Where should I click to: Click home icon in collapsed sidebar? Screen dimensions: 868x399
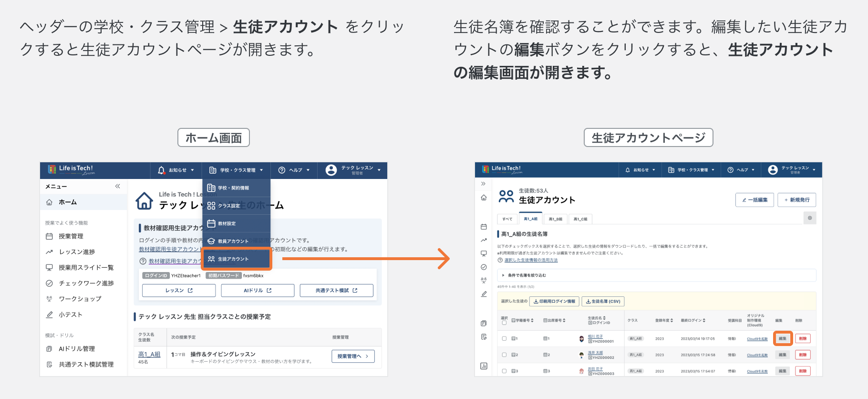click(484, 198)
